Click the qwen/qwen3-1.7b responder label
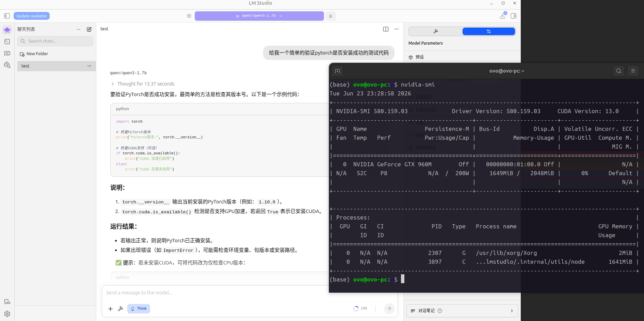This screenshot has width=644, height=321. pyautogui.click(x=128, y=73)
